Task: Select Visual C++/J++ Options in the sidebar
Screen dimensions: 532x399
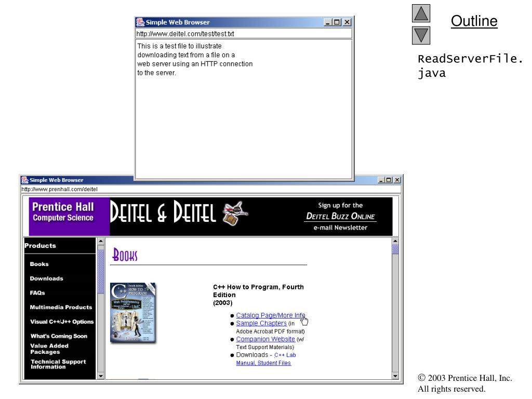Action: 62,322
